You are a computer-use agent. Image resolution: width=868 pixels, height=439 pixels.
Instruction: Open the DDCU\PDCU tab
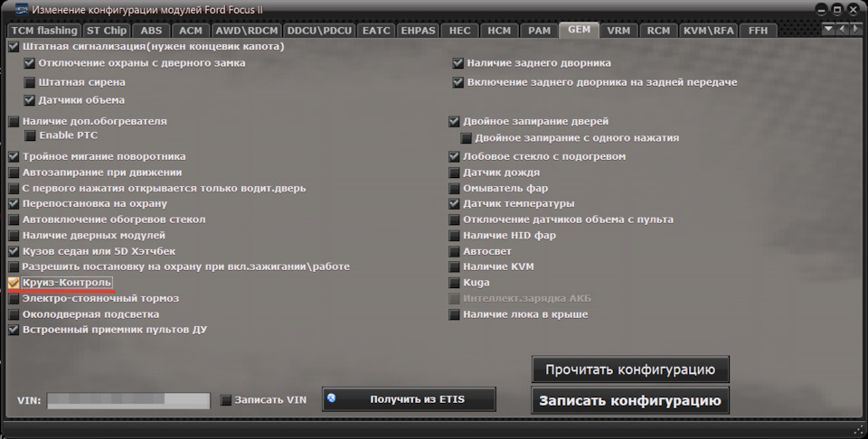319,31
